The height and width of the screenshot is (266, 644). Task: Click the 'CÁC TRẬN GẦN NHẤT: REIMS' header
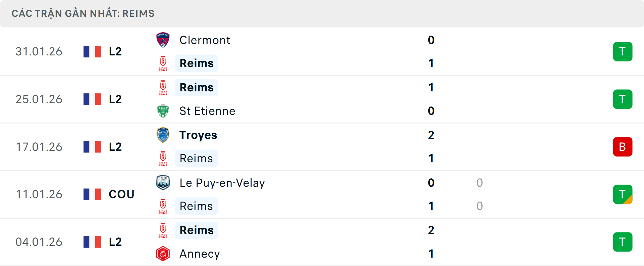pyautogui.click(x=83, y=13)
